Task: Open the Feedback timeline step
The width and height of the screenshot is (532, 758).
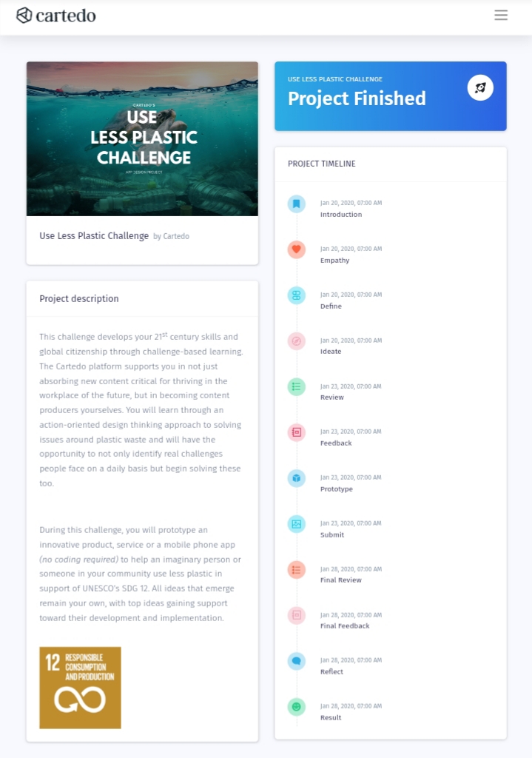Action: (336, 443)
